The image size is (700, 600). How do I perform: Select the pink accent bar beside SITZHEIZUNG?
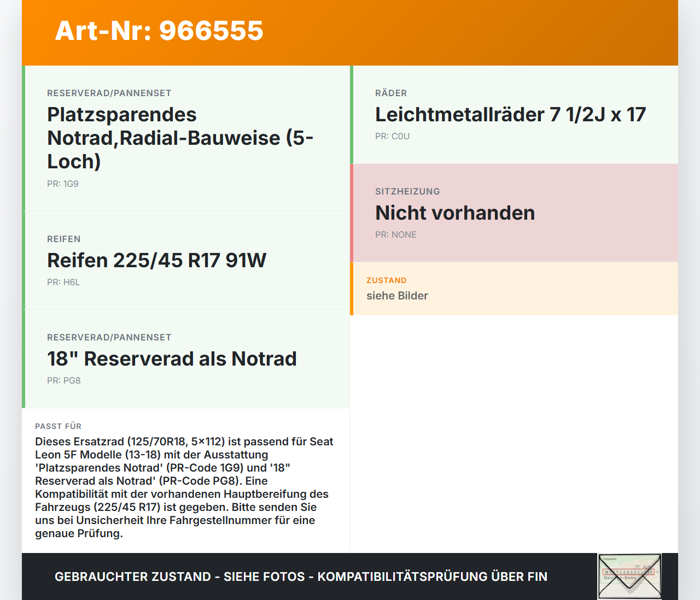point(352,212)
